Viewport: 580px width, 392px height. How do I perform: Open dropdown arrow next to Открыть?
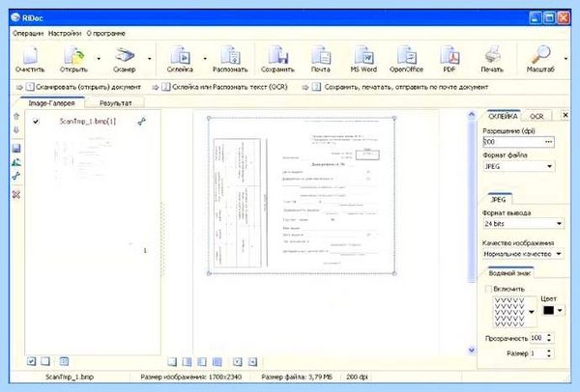(x=99, y=58)
